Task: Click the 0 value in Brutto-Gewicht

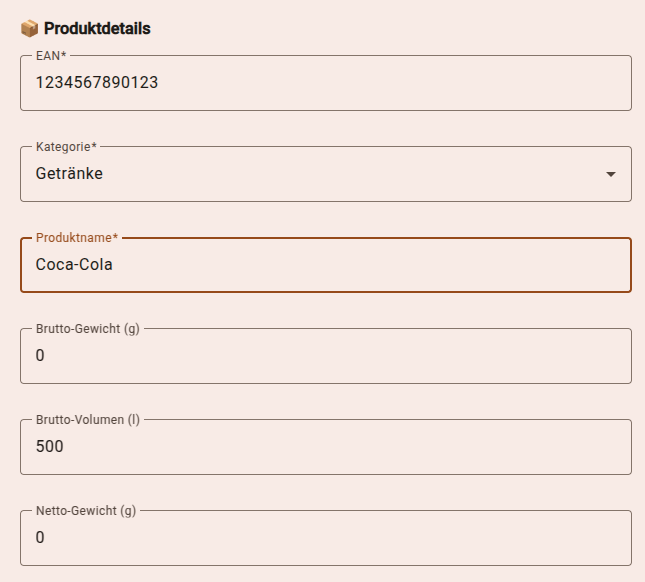Action: [40, 356]
